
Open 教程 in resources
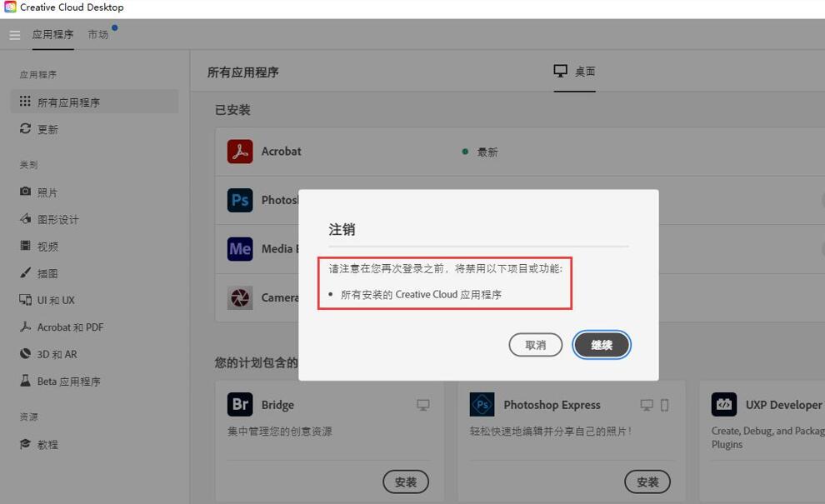click(47, 445)
